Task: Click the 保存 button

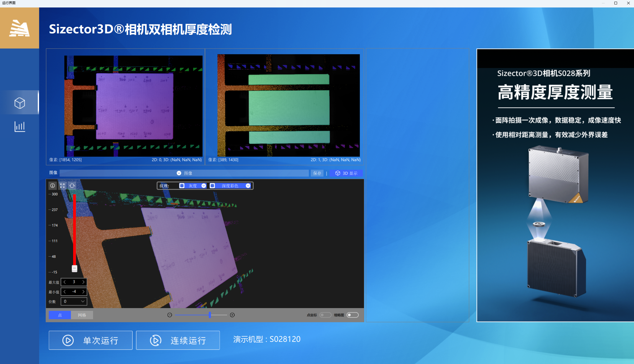Action: tap(317, 173)
